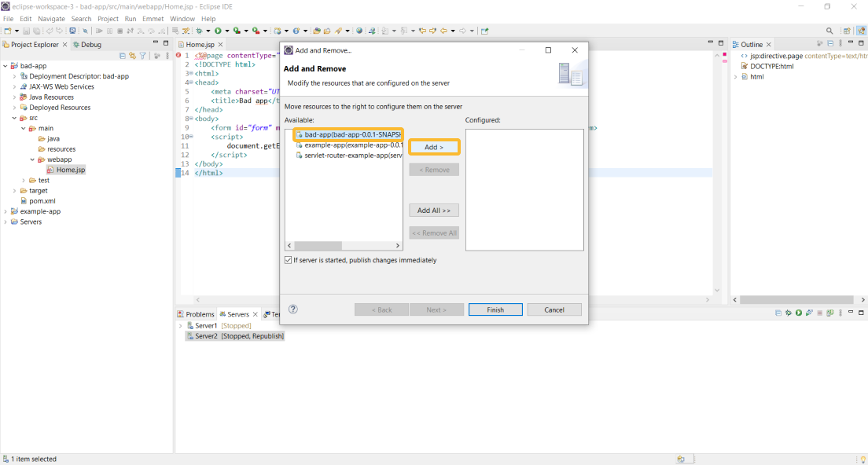868x465 pixels.
Task: Select example-app in the Available list
Action: pyautogui.click(x=349, y=145)
